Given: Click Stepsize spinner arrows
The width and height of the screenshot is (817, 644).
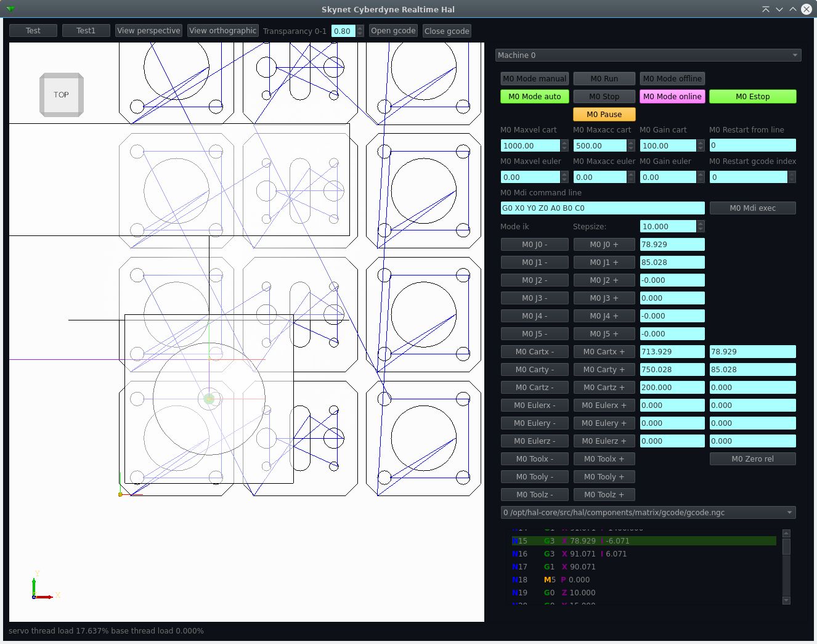Looking at the screenshot, I should 701,226.
